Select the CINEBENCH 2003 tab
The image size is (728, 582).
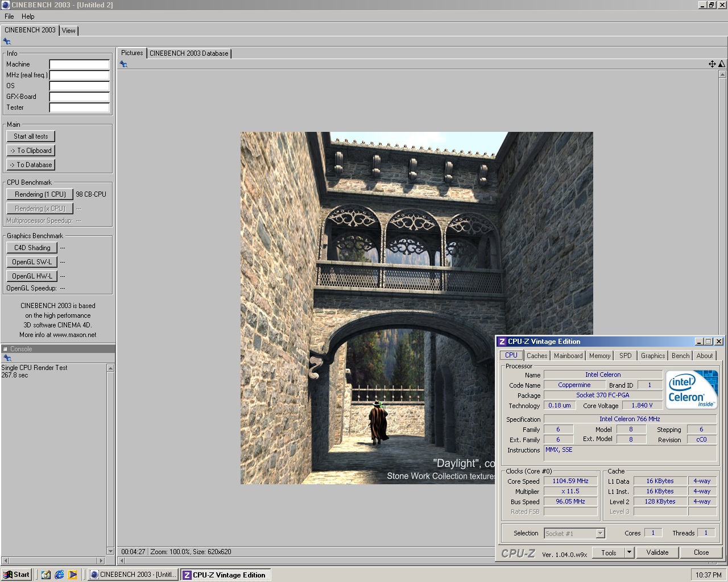(x=30, y=30)
